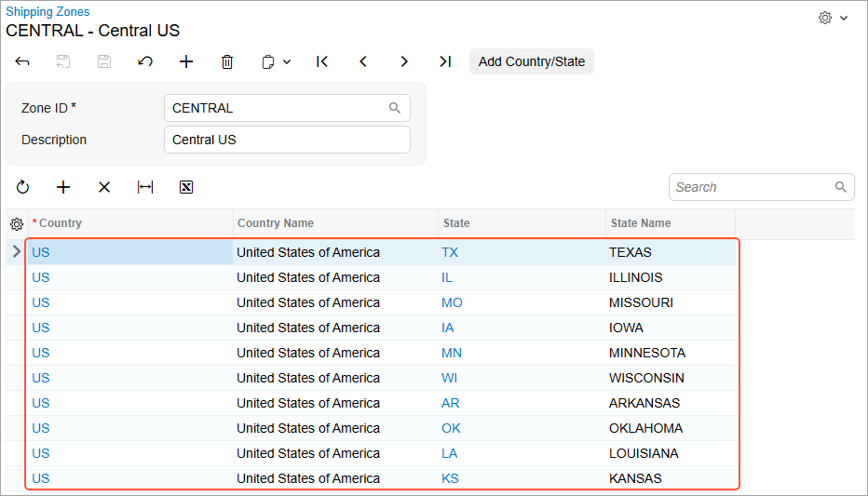This screenshot has width=868, height=496.
Task: Add a new row to the grid
Action: 63,187
